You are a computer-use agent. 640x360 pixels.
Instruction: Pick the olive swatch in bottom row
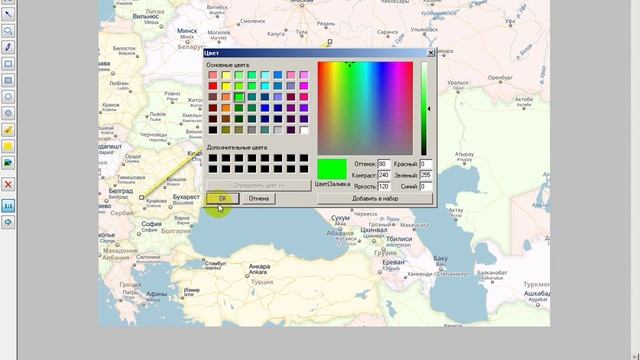point(226,130)
